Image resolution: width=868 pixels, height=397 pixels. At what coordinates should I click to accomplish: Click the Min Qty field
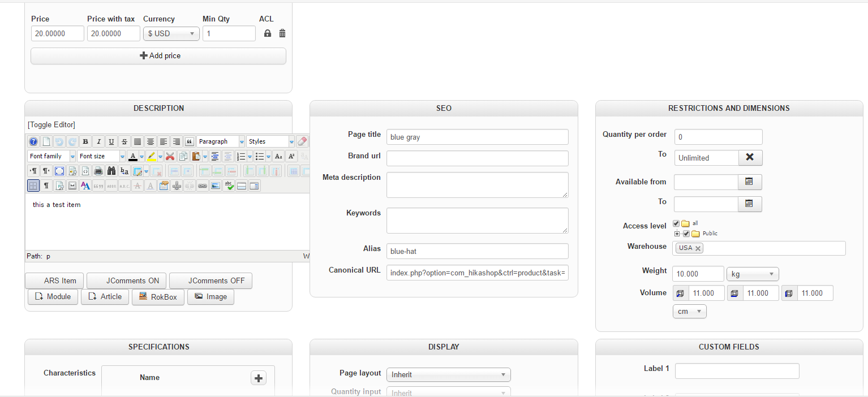click(x=229, y=33)
